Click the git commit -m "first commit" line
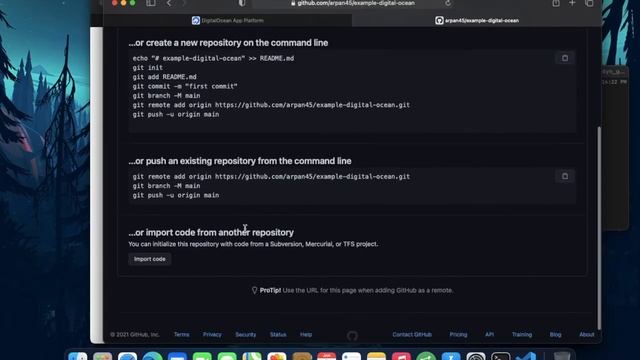Viewport: 640px width, 360px height. pos(185,86)
